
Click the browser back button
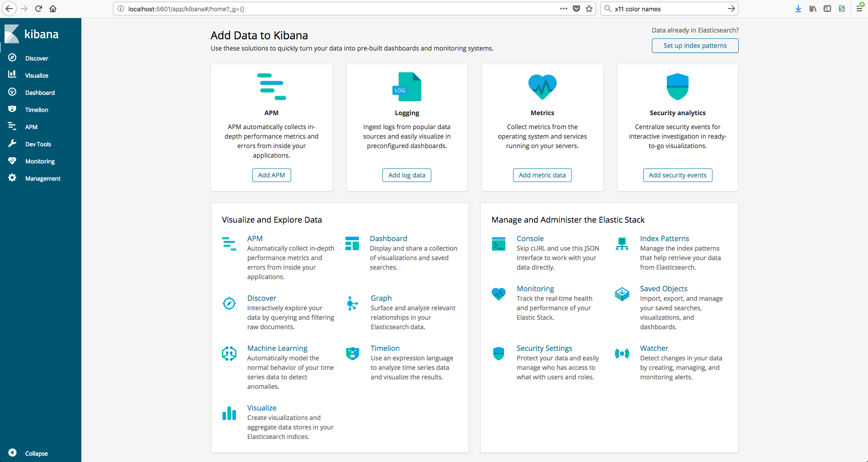point(9,9)
